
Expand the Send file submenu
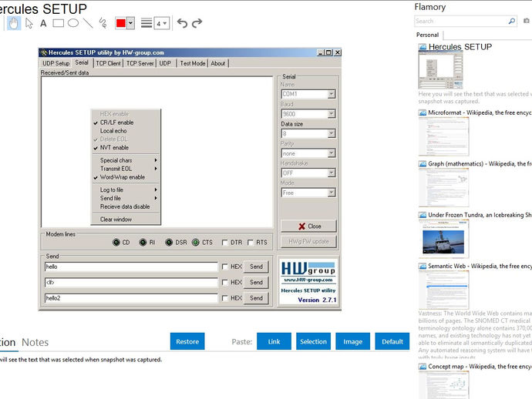(126, 198)
